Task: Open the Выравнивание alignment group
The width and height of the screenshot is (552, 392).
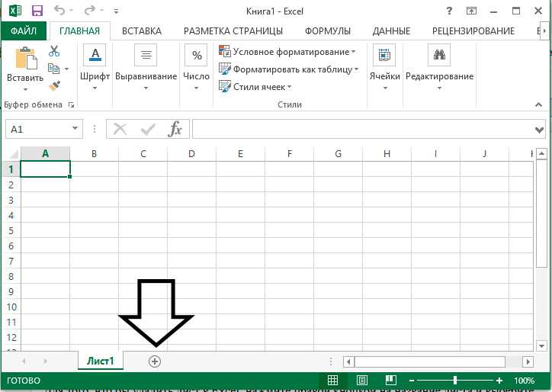Action: click(x=146, y=67)
